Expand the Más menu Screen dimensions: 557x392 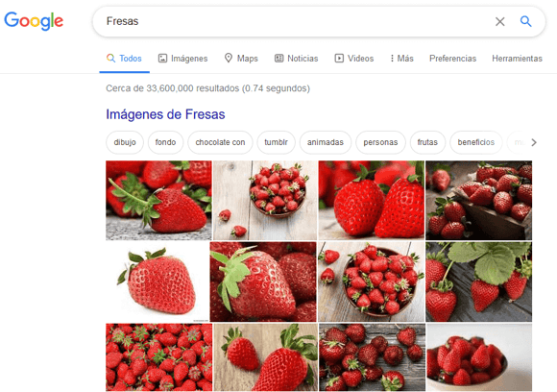pos(402,59)
